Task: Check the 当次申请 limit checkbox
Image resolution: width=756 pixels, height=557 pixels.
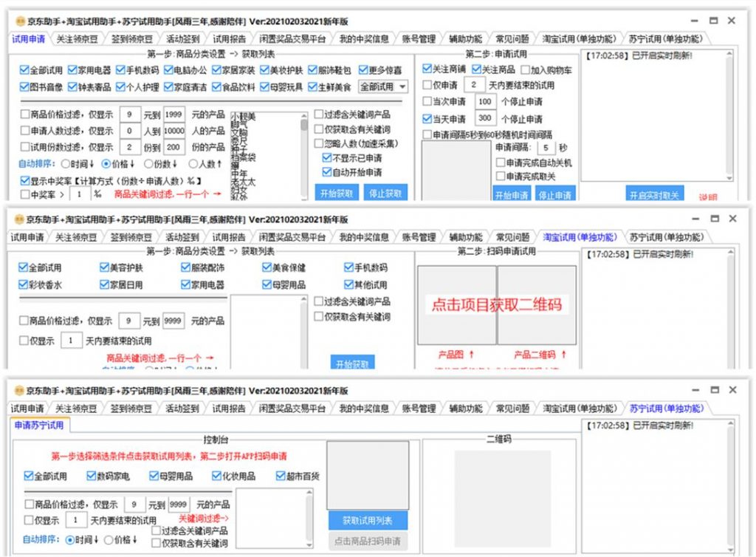Action: 427,101
